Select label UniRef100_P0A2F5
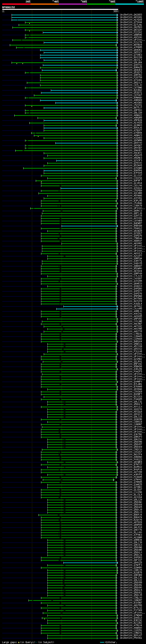 pos(131,372)
